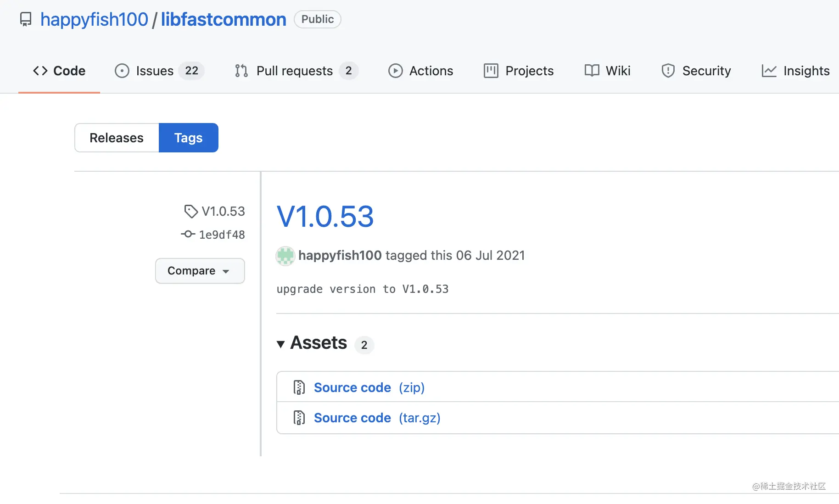Open the happyfish100 owner link
Image resolution: width=839 pixels, height=504 pixels.
tap(94, 19)
